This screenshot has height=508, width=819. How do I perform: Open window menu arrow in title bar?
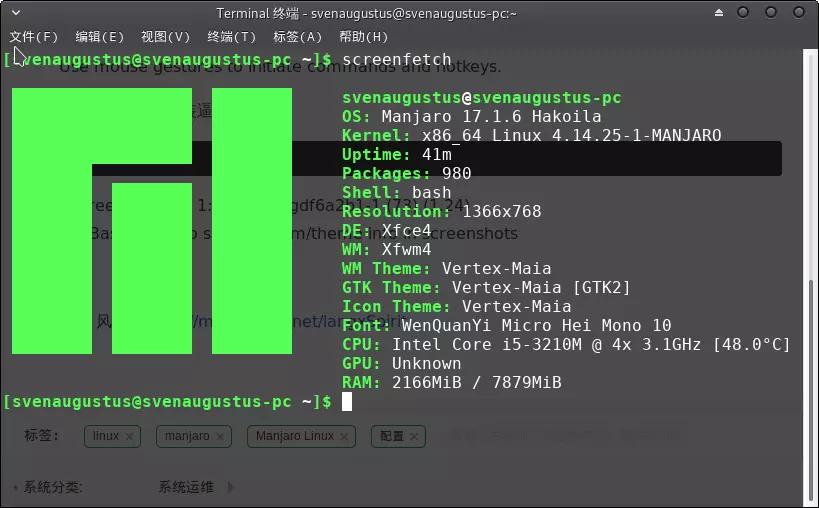click(16, 12)
